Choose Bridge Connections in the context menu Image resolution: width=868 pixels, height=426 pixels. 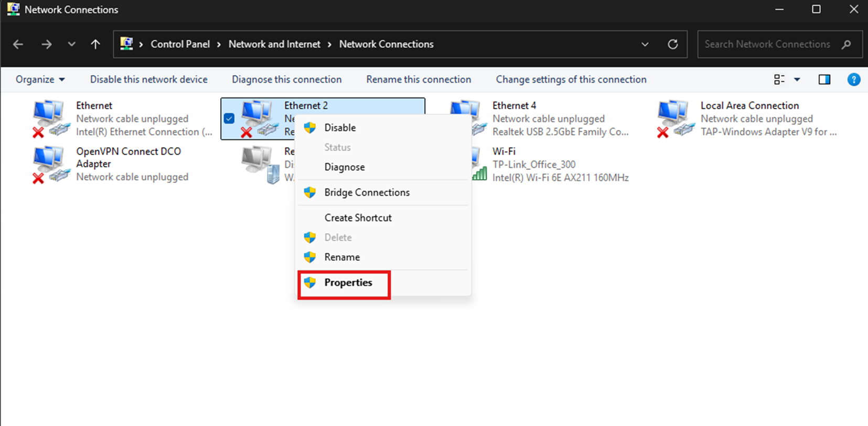coord(383,192)
